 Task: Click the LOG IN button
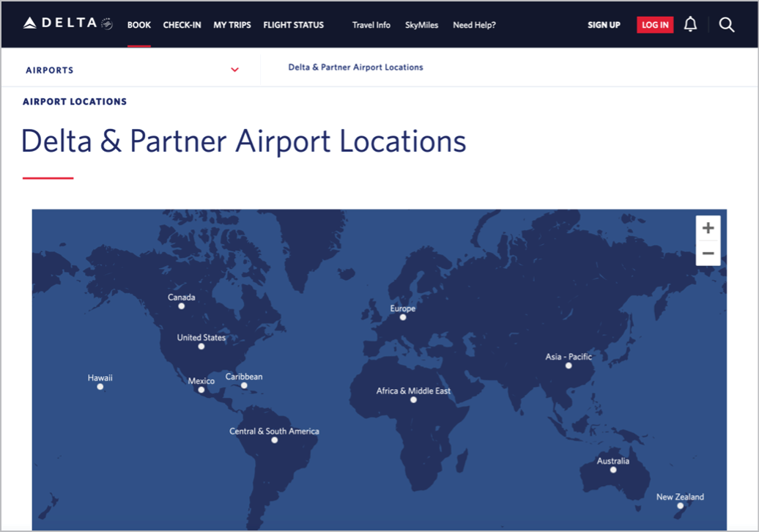[654, 24]
